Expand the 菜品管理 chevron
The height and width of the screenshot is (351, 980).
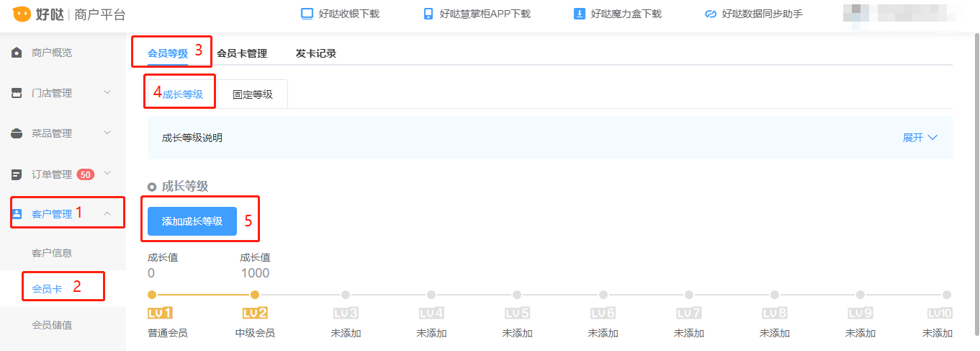107,133
